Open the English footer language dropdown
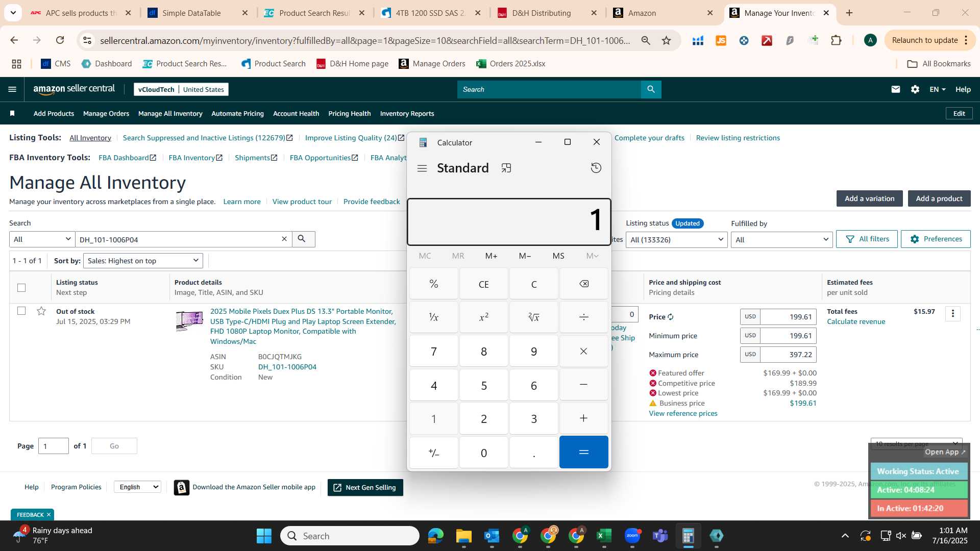 138,487
